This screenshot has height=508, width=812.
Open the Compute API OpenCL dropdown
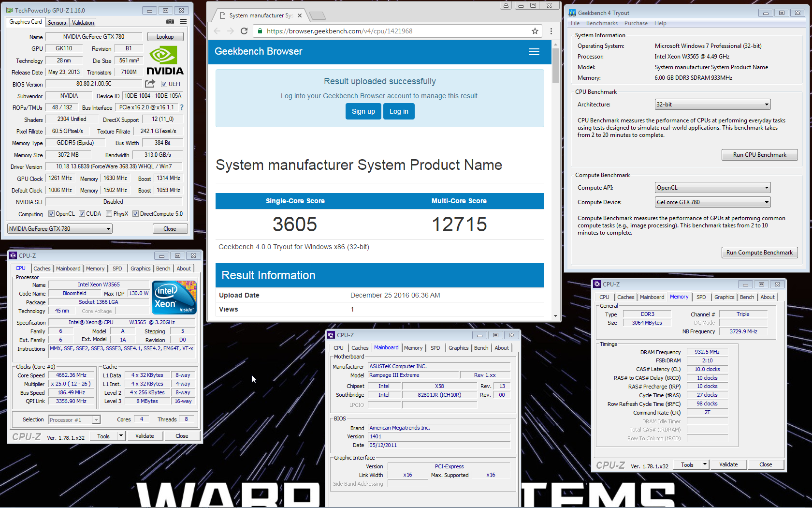[x=712, y=188]
